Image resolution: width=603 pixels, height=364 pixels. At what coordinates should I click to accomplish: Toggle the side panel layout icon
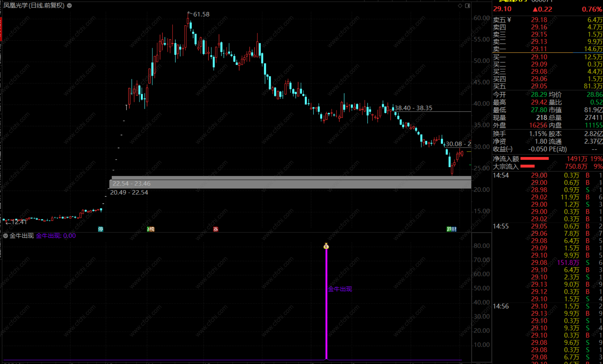coord(468,6)
